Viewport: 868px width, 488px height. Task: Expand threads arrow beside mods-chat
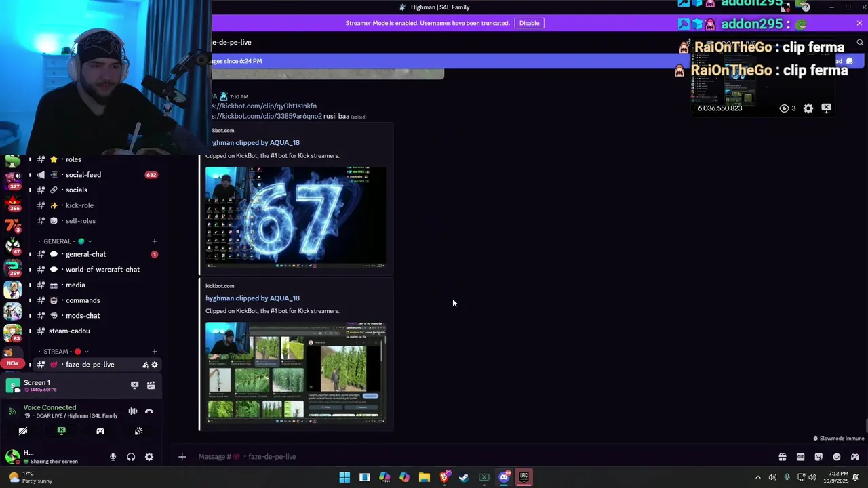(x=30, y=316)
